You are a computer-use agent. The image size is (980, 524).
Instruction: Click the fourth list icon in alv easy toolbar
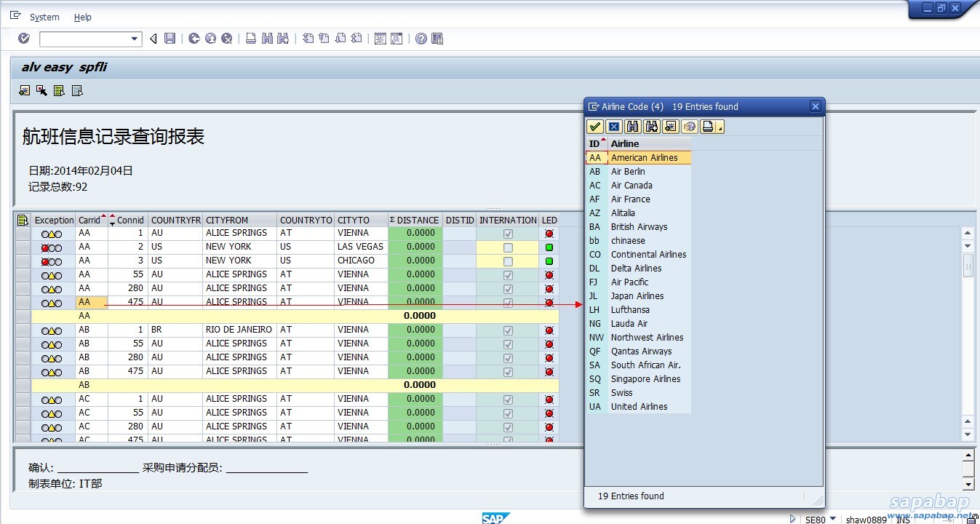[77, 90]
